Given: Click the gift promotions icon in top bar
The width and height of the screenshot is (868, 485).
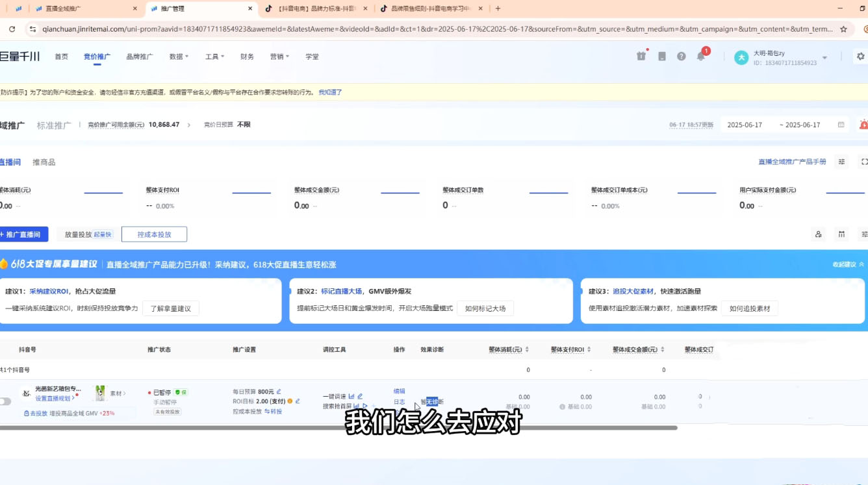Looking at the screenshot, I should pos(641,56).
